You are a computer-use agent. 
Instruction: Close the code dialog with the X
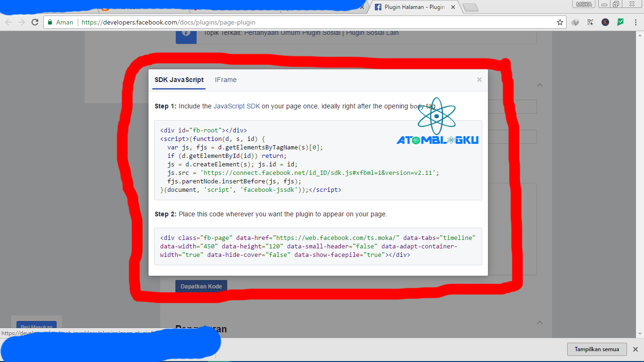[x=479, y=80]
